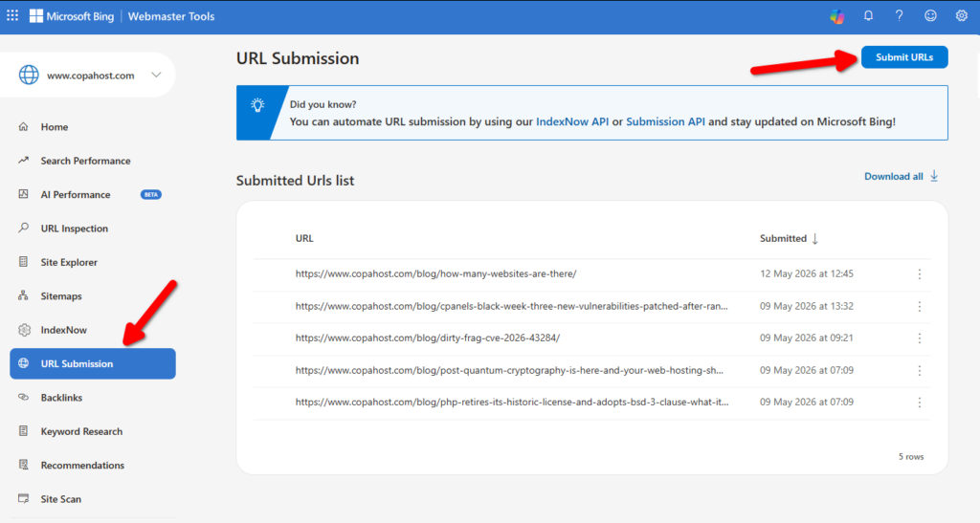Open the settings gear icon

pyautogui.click(x=961, y=15)
